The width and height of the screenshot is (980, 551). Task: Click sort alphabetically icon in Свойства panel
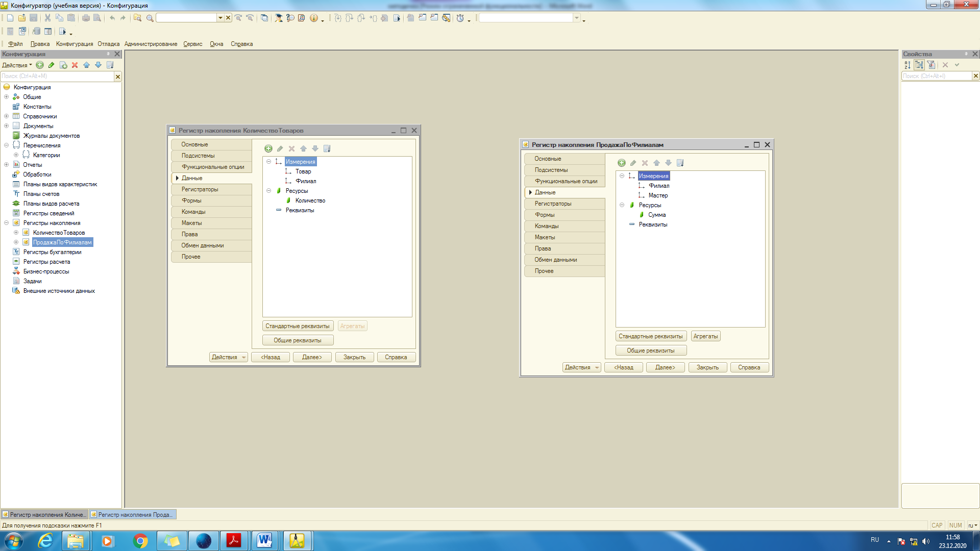(x=908, y=65)
